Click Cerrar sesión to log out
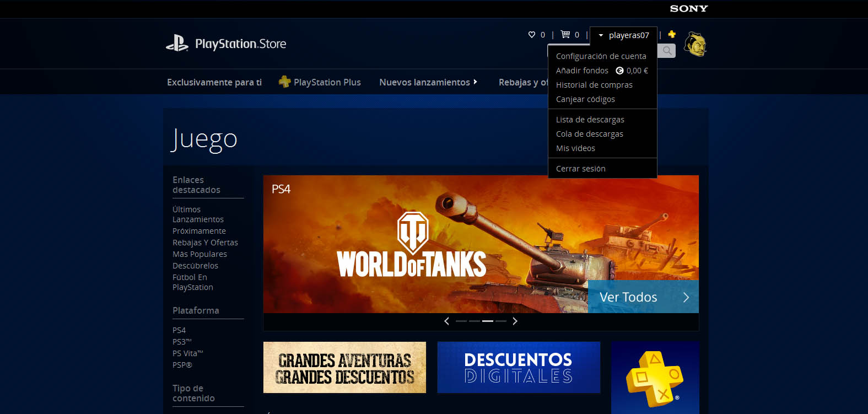This screenshot has width=868, height=414. pos(581,169)
